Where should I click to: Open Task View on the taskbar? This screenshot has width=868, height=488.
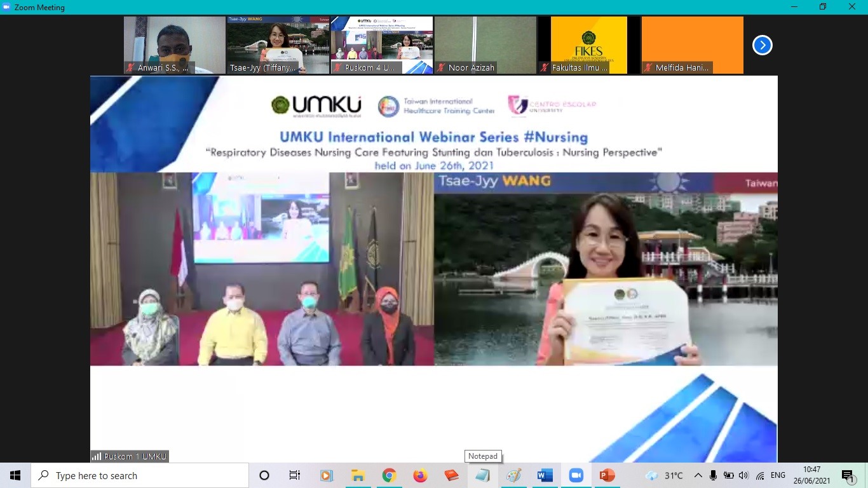tap(295, 475)
